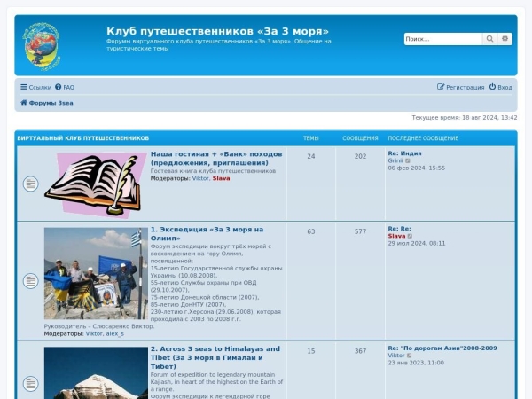Click the messages count 367
Screen dimensions: 532x399
coord(360,351)
